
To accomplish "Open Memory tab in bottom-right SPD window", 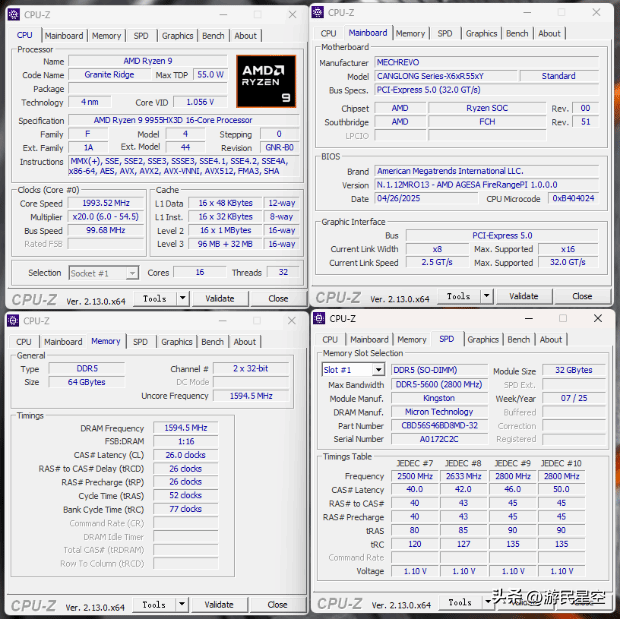I will point(412,339).
